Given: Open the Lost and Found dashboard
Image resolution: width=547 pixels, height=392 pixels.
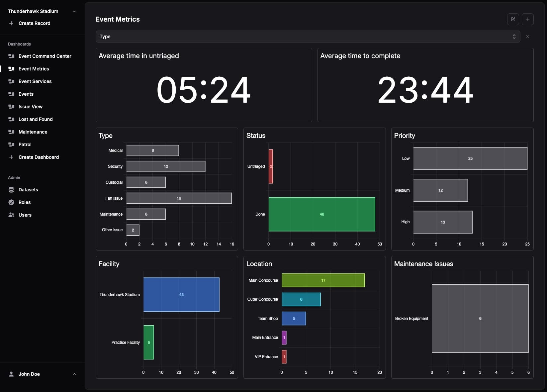Looking at the screenshot, I should click(36, 119).
